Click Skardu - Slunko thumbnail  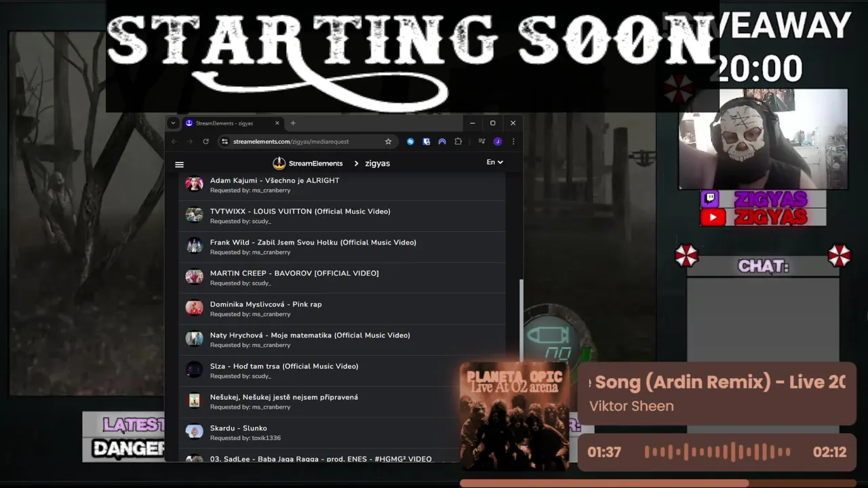pos(195,431)
